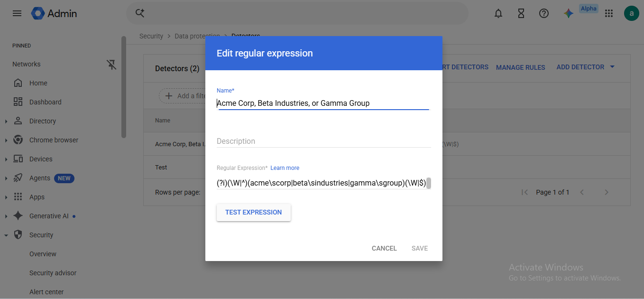The image size is (644, 299).
Task: Click the Description input field
Action: point(323,141)
